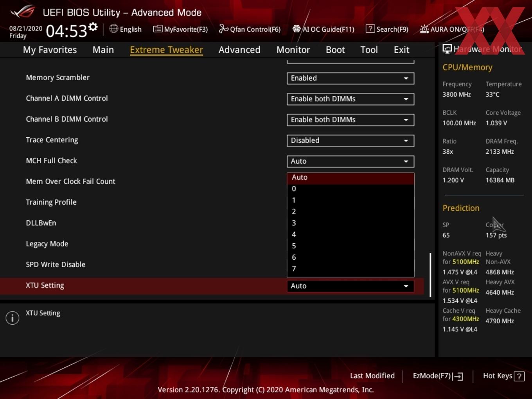The image size is (532, 399).
Task: Click the Last Modified button
Action: point(372,376)
